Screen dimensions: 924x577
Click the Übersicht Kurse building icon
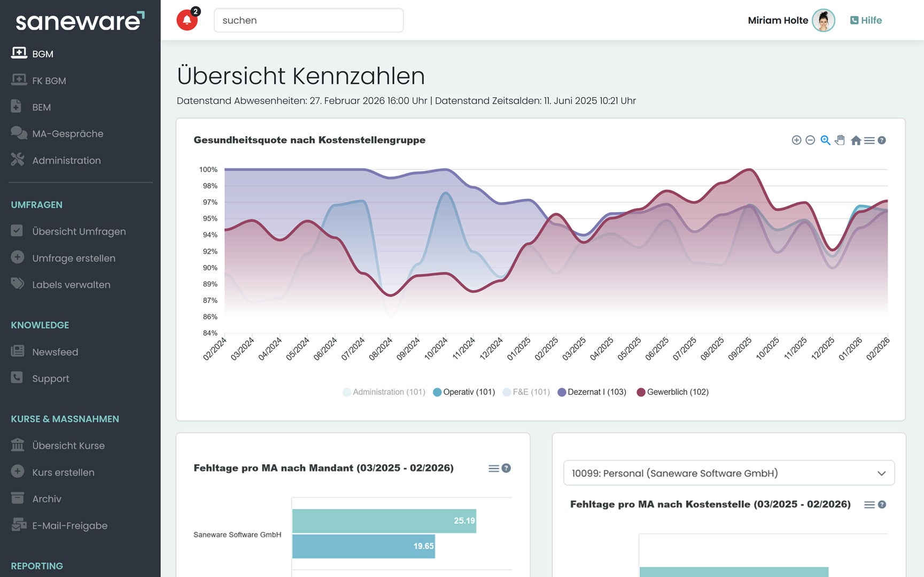(18, 445)
